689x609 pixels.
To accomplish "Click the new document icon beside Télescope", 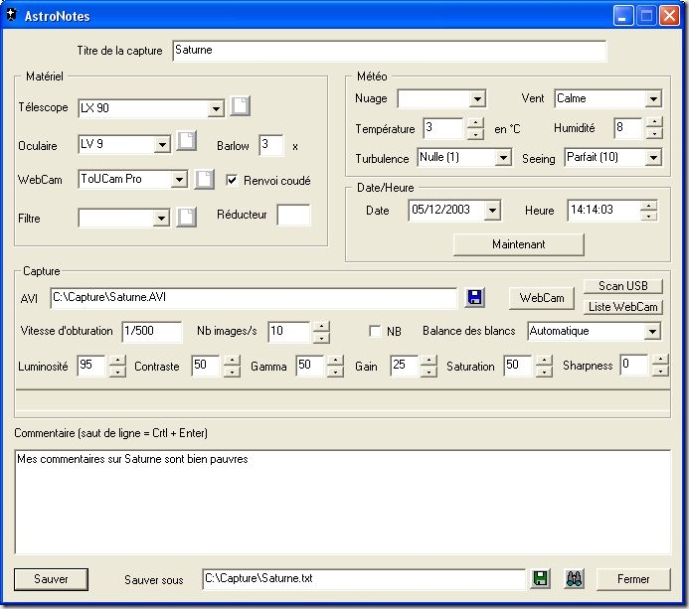I will pyautogui.click(x=240, y=107).
